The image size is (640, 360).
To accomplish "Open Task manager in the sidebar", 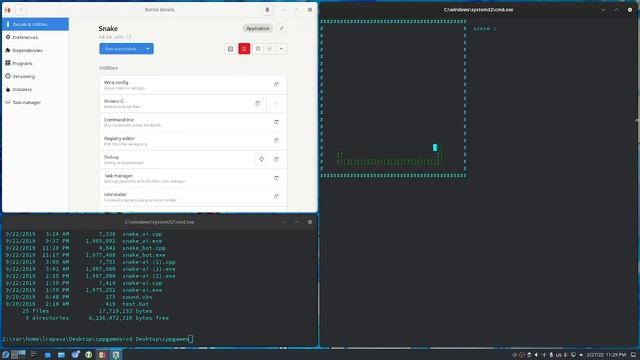I will [36, 102].
